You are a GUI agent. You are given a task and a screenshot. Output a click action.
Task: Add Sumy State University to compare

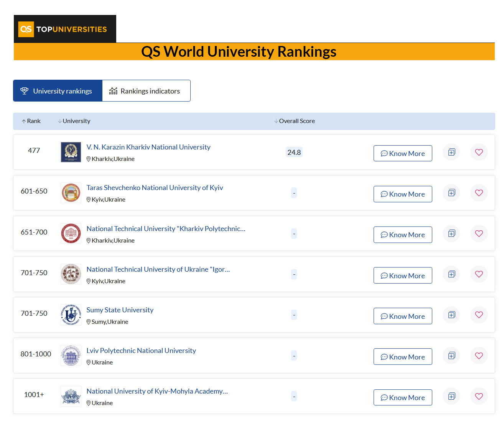[451, 315]
